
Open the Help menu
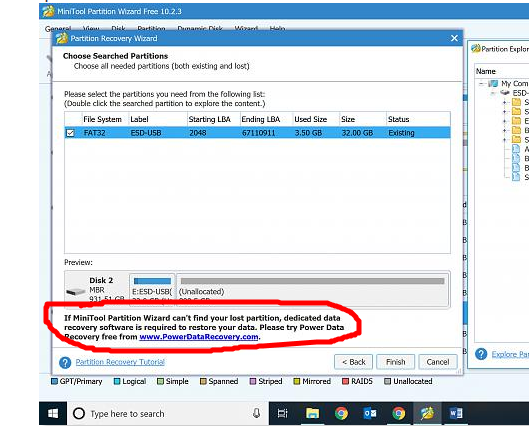pos(277,28)
